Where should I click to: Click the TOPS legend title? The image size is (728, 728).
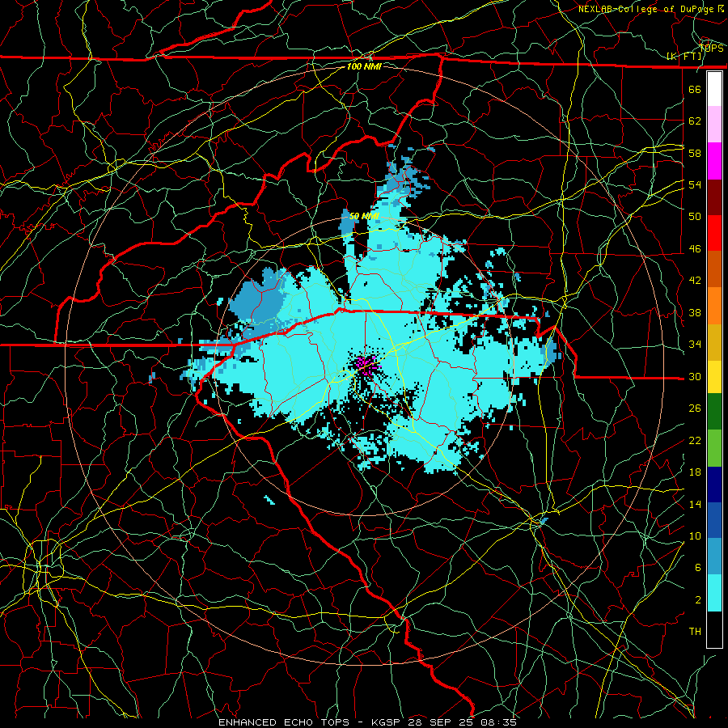click(x=711, y=49)
